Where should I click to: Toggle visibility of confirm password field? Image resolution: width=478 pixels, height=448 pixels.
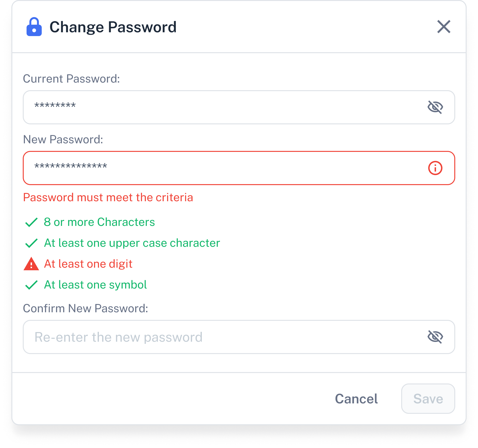435,337
